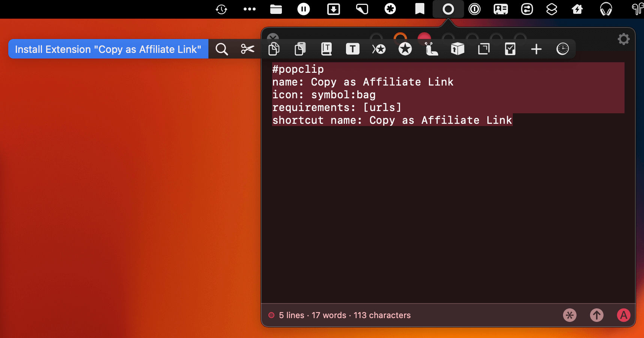Click the scissors cut action
Viewport: 644px width, 338px height.
(247, 49)
